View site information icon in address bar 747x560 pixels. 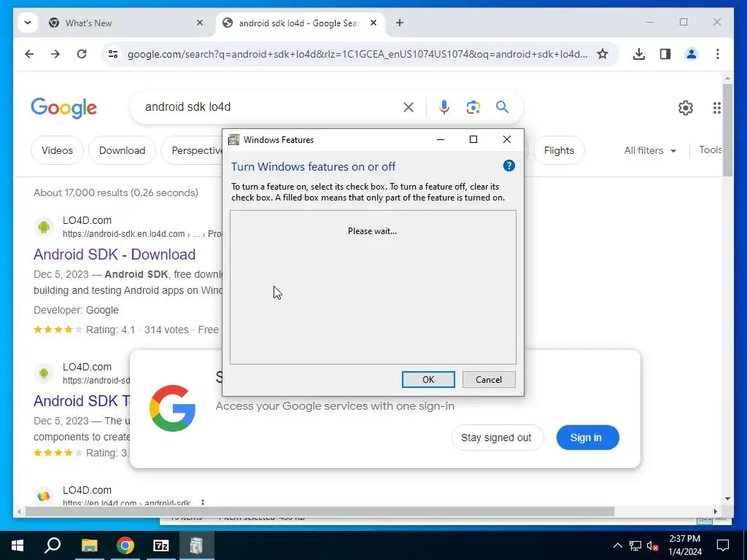[113, 54]
